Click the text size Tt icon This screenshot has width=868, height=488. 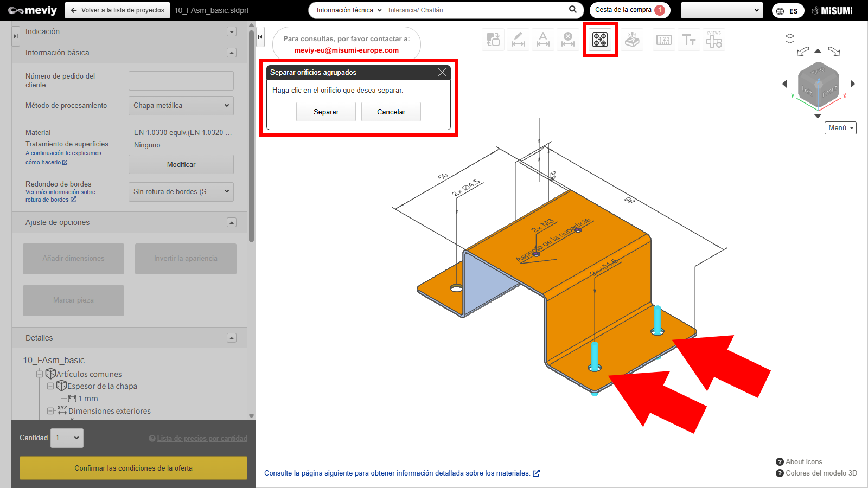point(689,40)
